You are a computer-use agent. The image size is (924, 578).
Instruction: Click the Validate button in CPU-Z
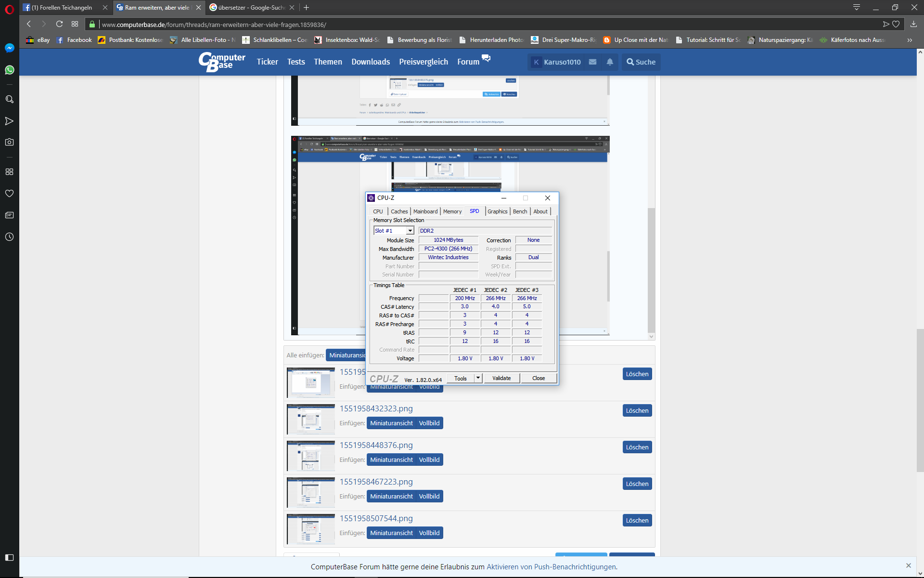[x=501, y=378]
